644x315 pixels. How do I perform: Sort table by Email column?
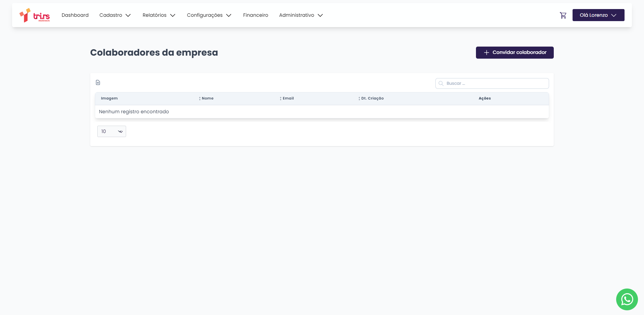click(287, 99)
